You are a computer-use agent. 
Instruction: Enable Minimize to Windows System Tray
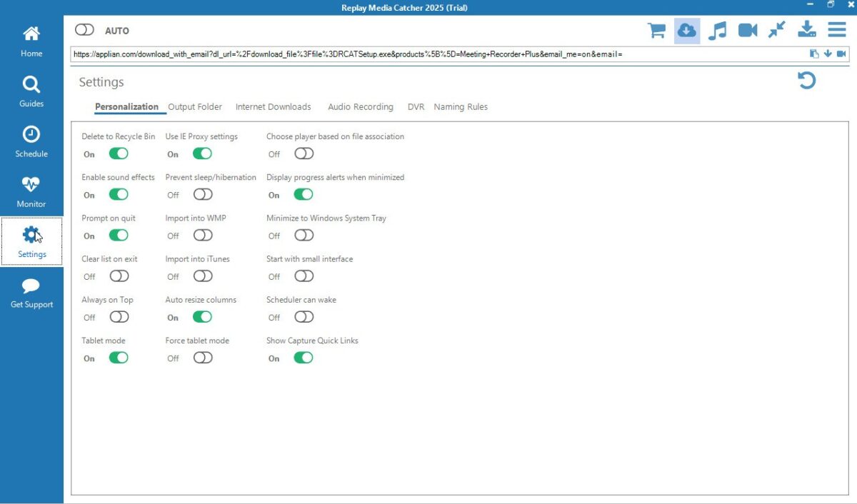304,235
